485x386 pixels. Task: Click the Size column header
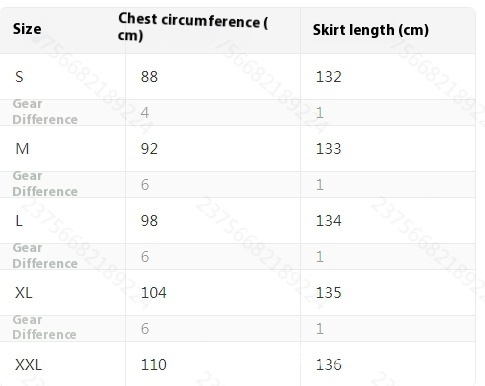coord(27,29)
